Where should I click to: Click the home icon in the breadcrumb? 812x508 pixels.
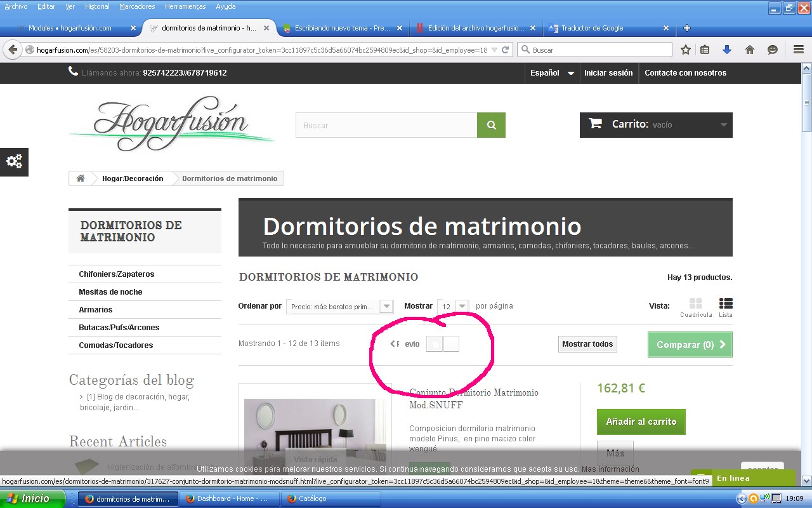(x=81, y=178)
